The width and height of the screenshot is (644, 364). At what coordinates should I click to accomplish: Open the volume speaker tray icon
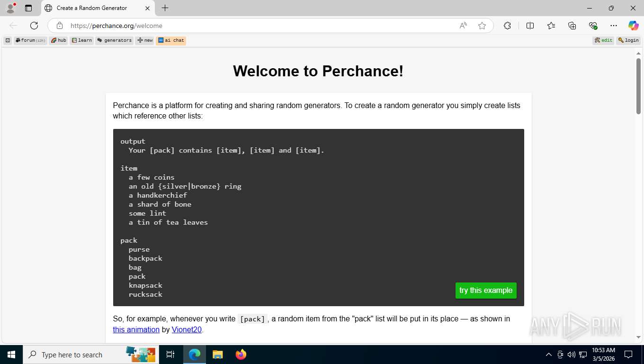[x=572, y=355]
